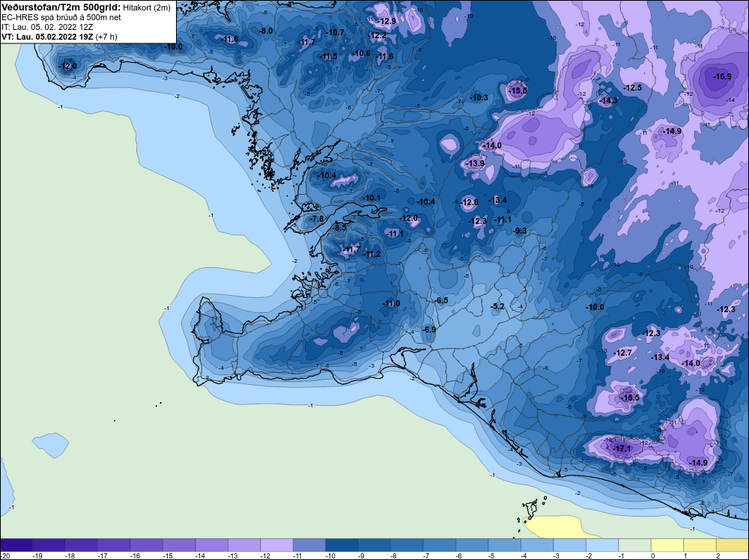Click the -6.9 temperature label
The width and height of the screenshot is (749, 560).
(429, 329)
